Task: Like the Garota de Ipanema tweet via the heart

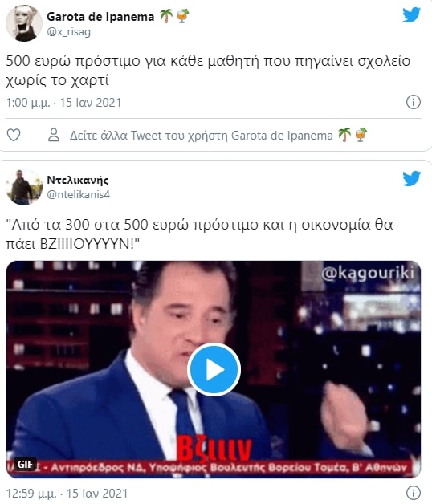Action: point(14,135)
